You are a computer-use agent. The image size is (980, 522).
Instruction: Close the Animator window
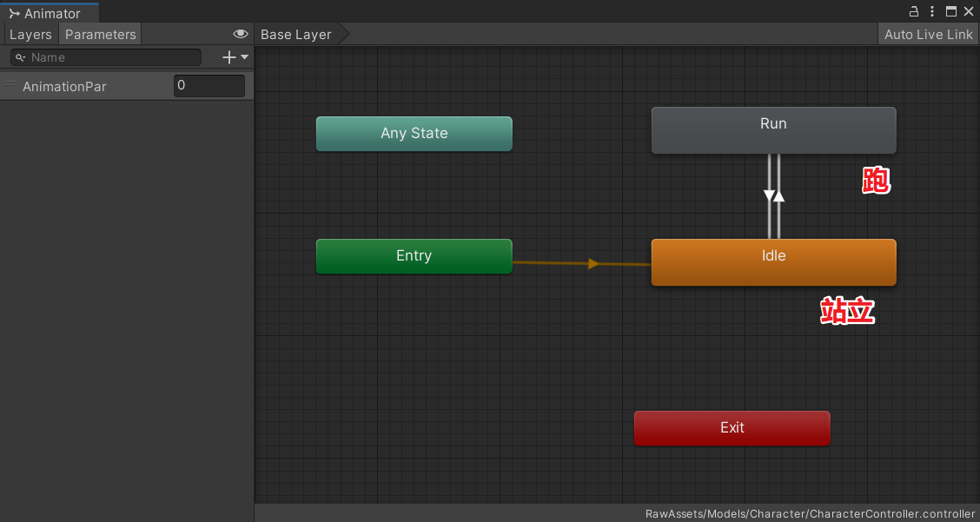tap(969, 11)
